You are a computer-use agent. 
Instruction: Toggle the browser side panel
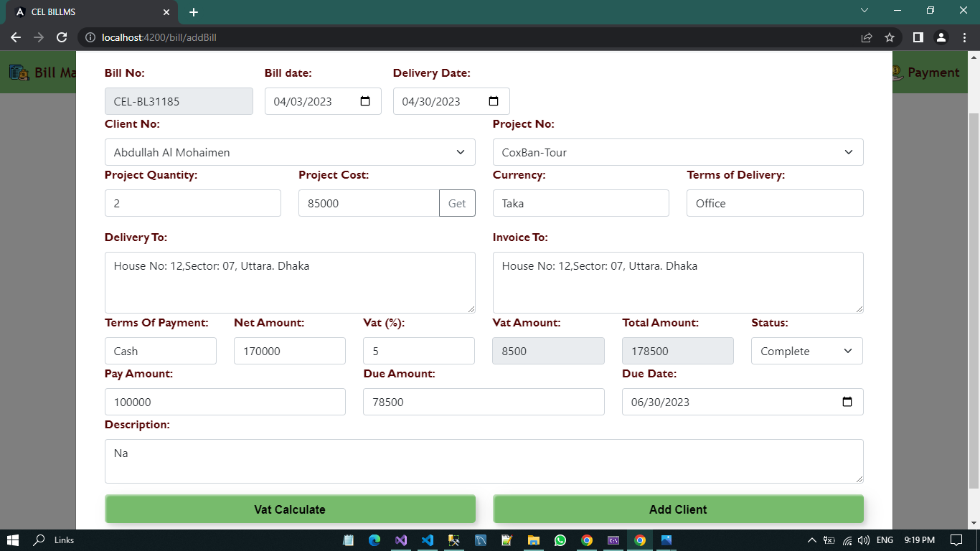[918, 37]
